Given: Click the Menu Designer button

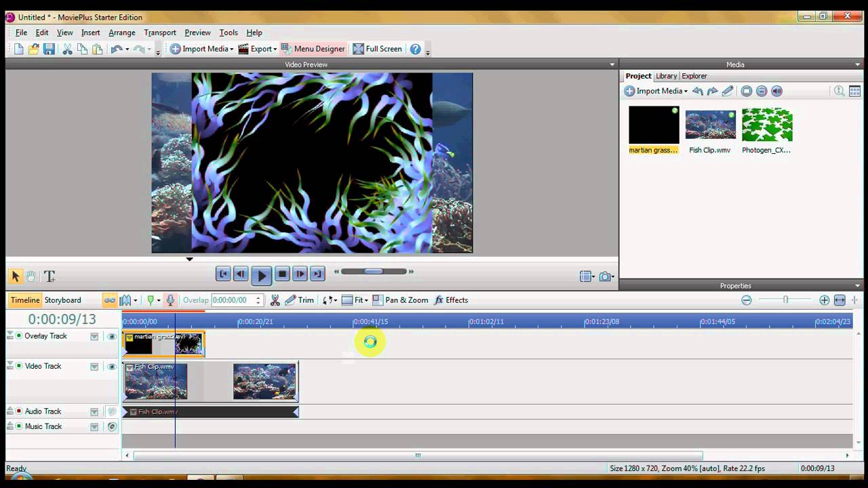Looking at the screenshot, I should pos(313,49).
